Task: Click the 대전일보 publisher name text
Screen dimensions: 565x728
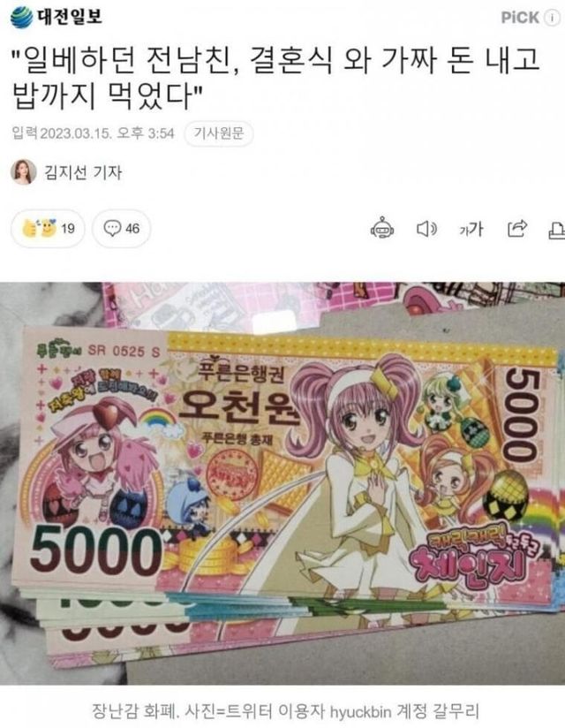Action: point(70,17)
